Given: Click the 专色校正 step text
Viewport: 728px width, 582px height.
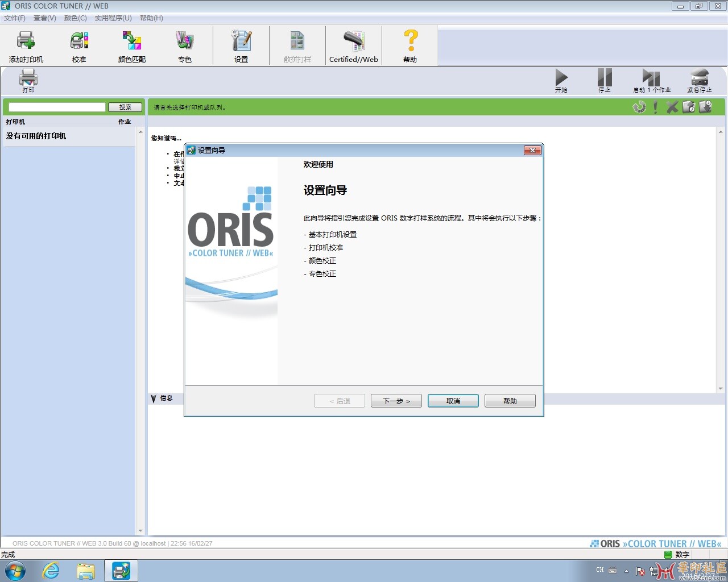Looking at the screenshot, I should 322,273.
